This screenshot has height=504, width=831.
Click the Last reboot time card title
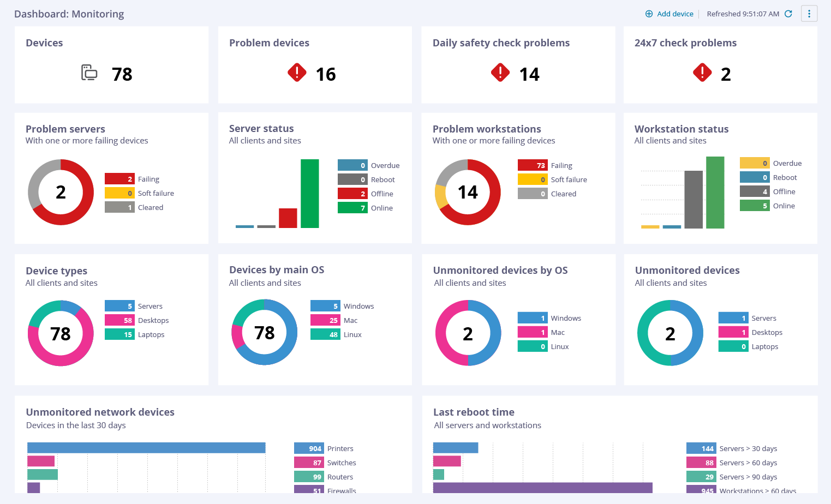[x=474, y=412]
